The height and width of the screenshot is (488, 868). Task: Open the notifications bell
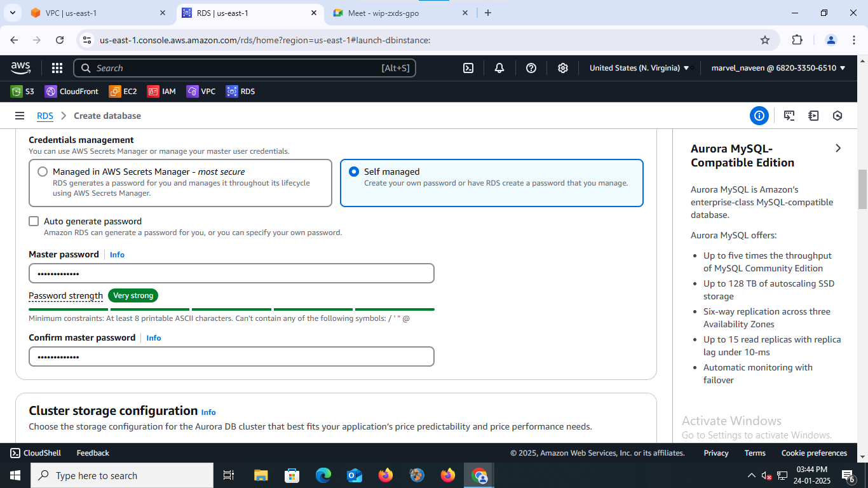[x=499, y=68]
